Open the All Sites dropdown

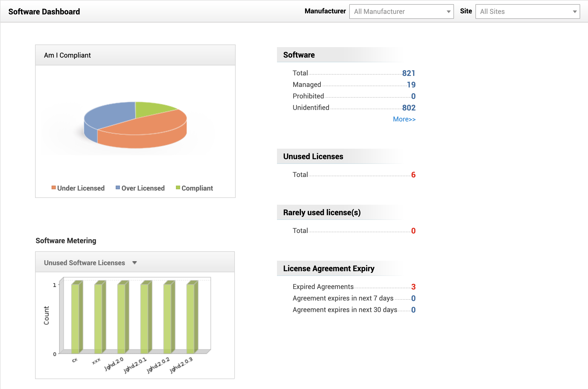tap(574, 12)
